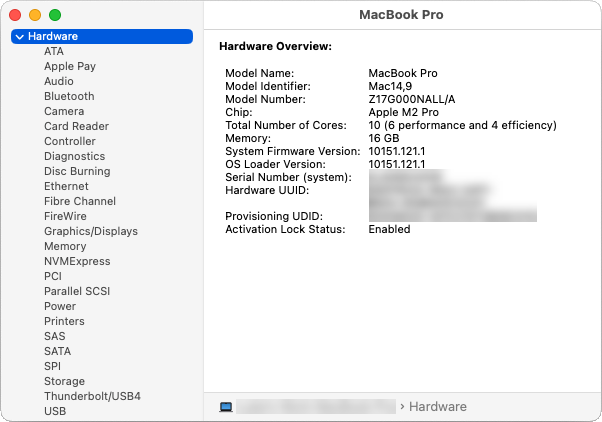602x422 pixels.
Task: Click the MacBook Pro window title
Action: pos(401,15)
